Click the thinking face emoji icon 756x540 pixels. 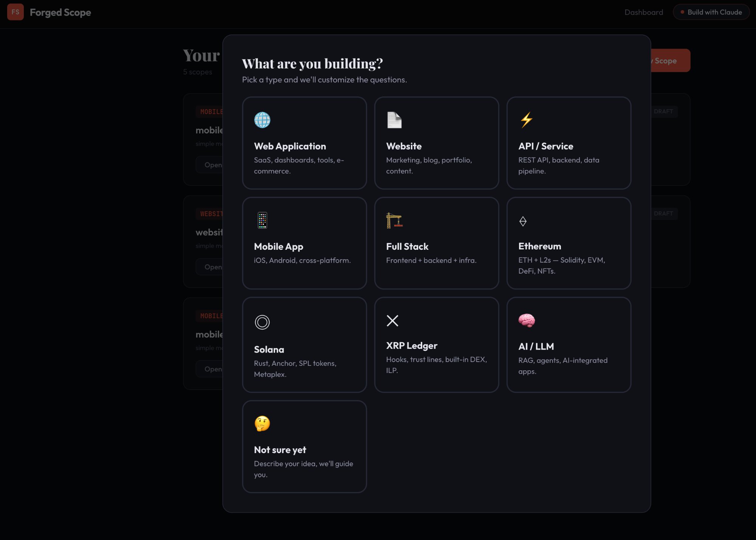[x=262, y=424]
